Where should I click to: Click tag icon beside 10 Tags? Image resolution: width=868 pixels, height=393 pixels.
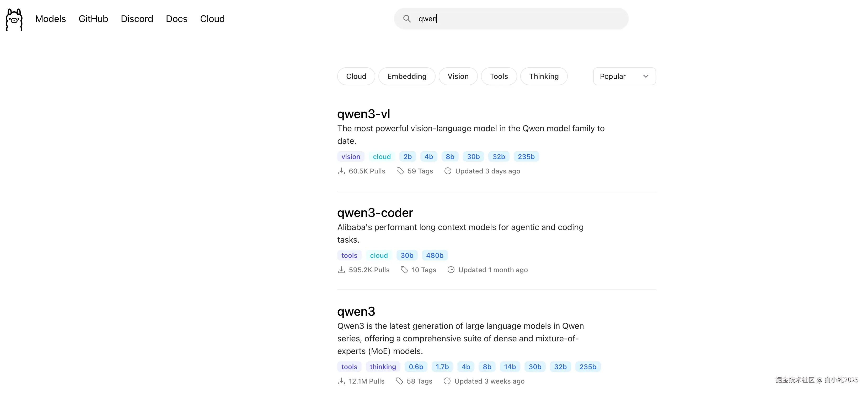(x=404, y=270)
